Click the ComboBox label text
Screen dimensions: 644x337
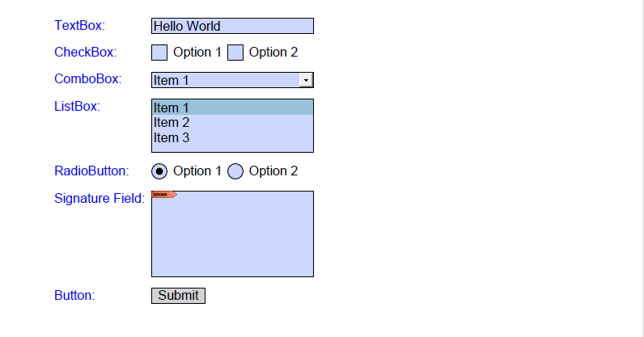click(x=88, y=79)
